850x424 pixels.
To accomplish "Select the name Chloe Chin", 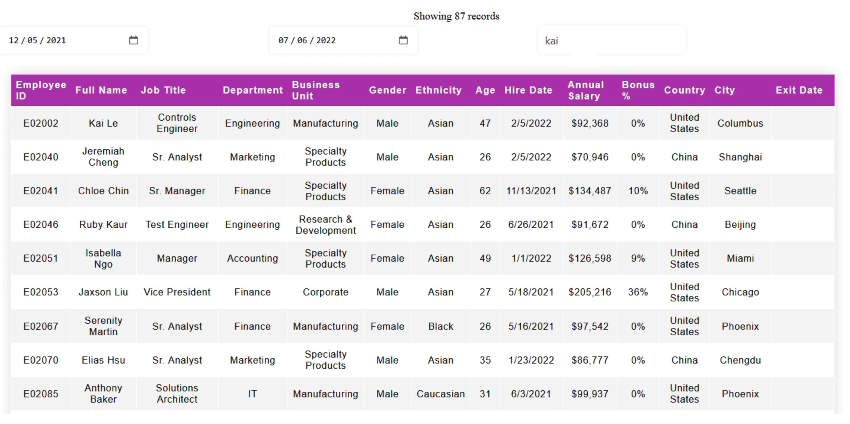I will (x=103, y=191).
